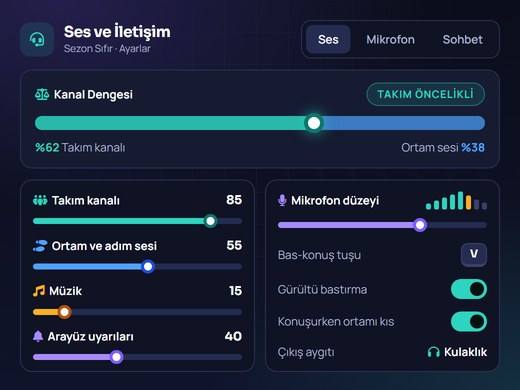Viewport: 520px width, 390px height.
Task: Click the Kanal Dengesi slider handle
Action: (314, 123)
